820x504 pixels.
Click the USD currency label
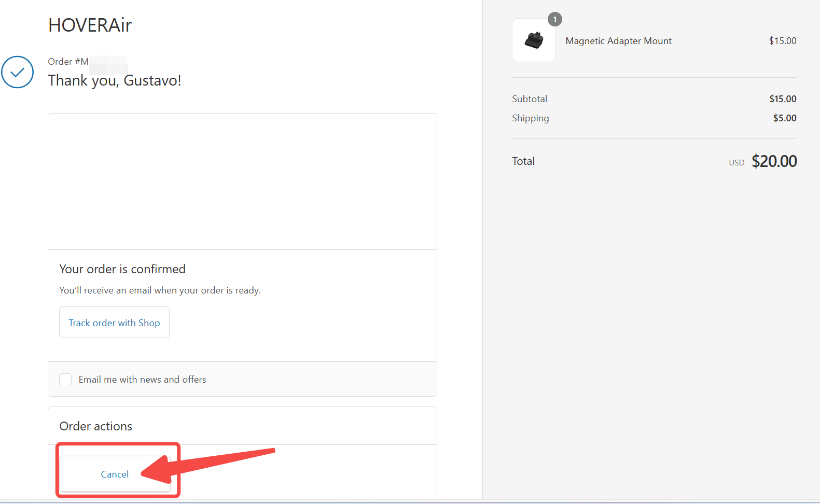click(736, 163)
